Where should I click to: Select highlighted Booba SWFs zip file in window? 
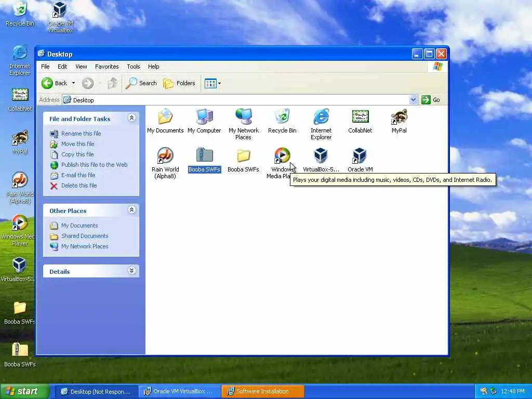pyautogui.click(x=204, y=160)
